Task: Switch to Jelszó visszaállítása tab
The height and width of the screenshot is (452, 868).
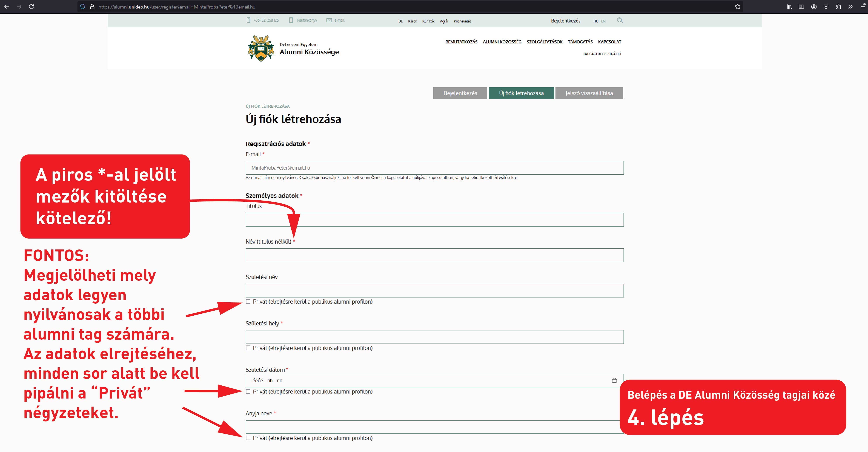Action: click(589, 93)
